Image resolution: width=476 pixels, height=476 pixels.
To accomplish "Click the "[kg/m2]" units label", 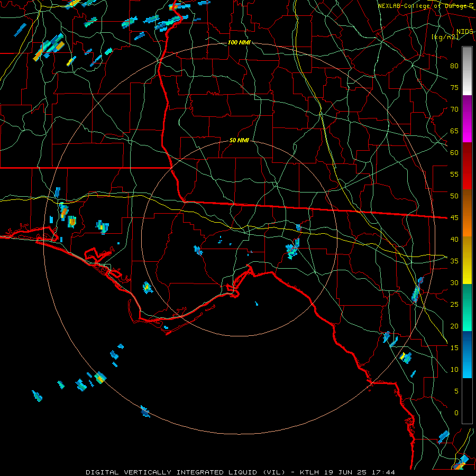I will (445, 37).
